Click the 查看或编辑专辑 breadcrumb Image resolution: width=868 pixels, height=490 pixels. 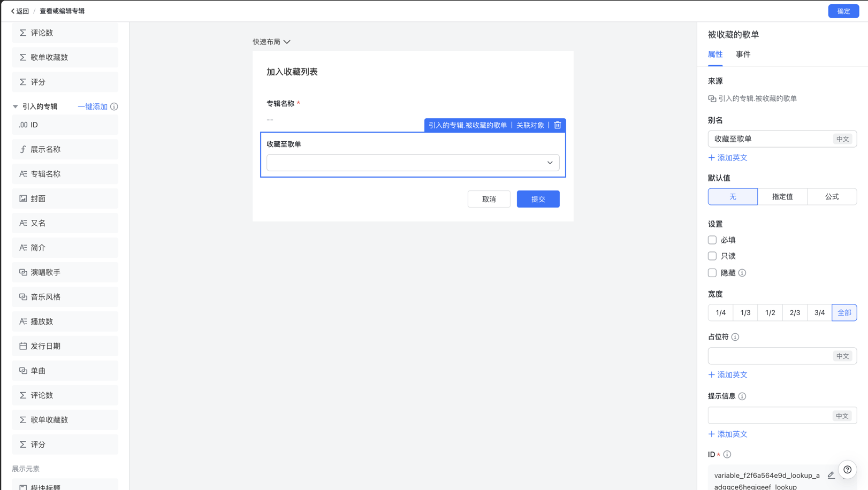click(x=62, y=11)
